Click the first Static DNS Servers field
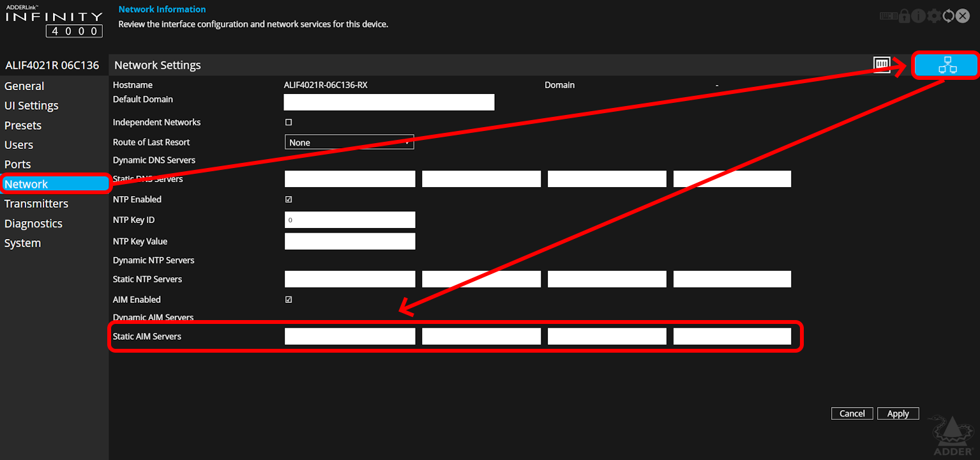Image resolution: width=980 pixels, height=460 pixels. click(x=350, y=179)
